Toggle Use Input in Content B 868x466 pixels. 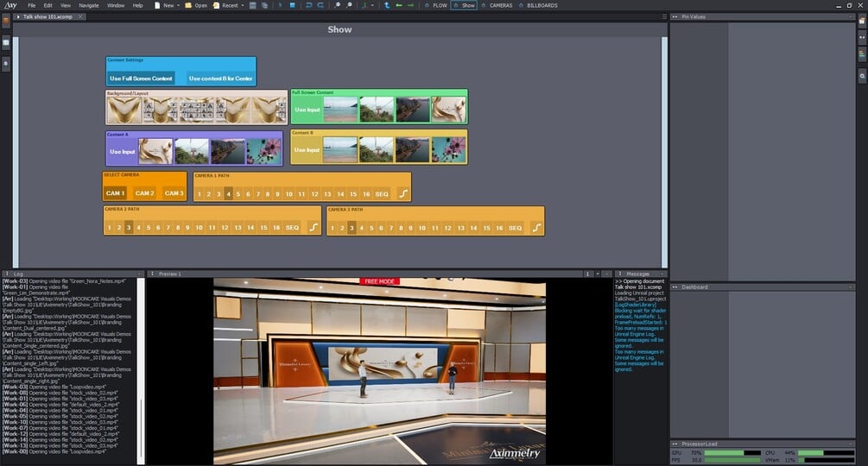tap(307, 150)
